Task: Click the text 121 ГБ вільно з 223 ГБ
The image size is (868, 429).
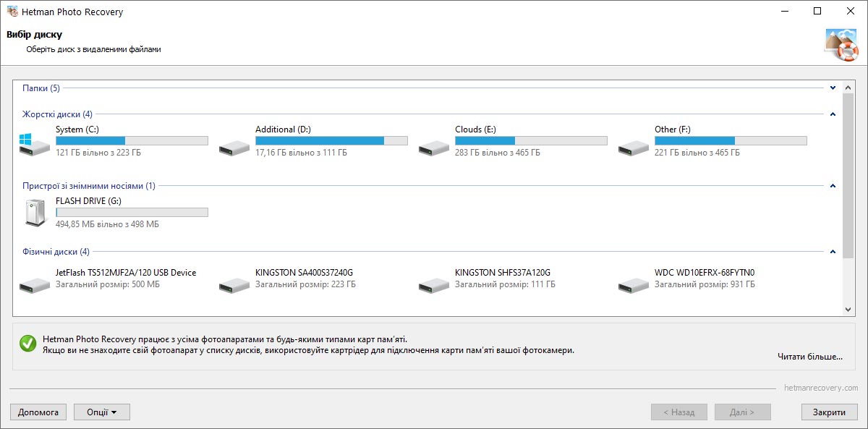Action: tap(98, 153)
